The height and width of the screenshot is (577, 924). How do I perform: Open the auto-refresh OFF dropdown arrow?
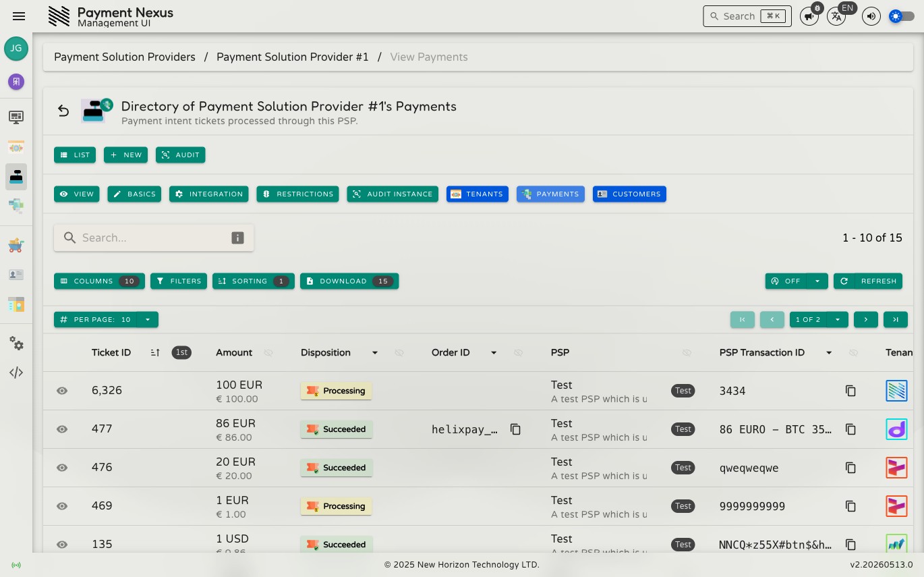coord(817,281)
